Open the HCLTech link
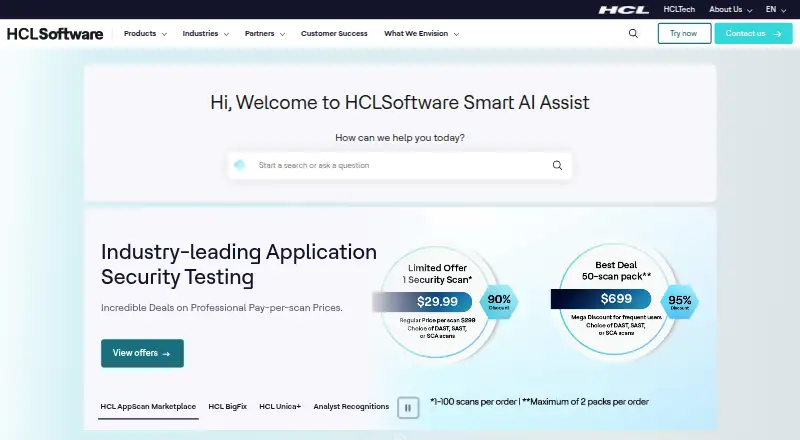 679,9
